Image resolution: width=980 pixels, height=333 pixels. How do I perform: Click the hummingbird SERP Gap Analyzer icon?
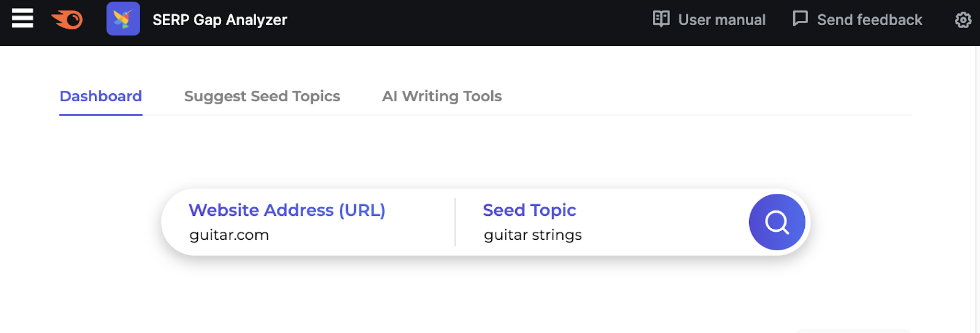(123, 18)
